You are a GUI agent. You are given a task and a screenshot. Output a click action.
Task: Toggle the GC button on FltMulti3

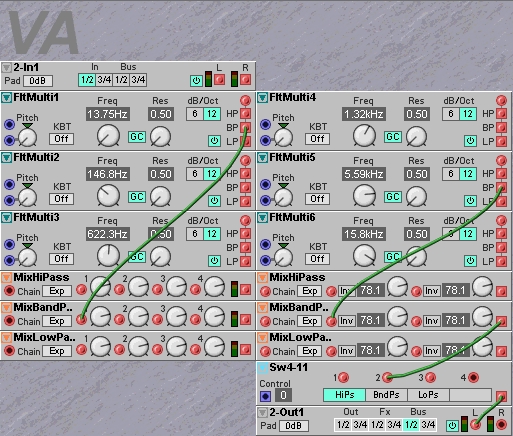[x=137, y=257]
